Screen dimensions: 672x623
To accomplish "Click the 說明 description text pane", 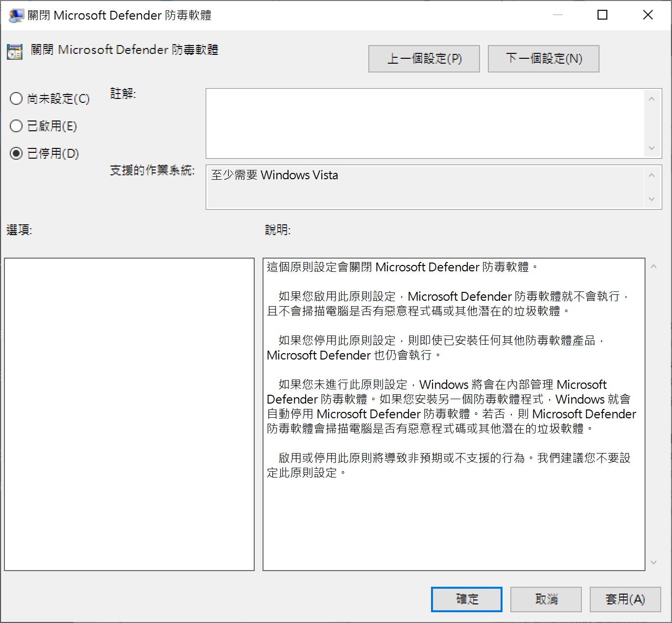I will pyautogui.click(x=454, y=414).
